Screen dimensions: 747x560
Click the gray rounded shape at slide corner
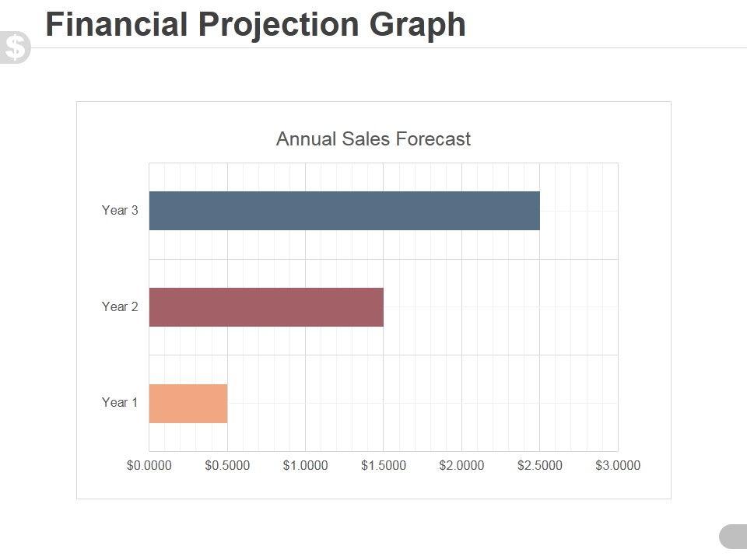pos(734,537)
